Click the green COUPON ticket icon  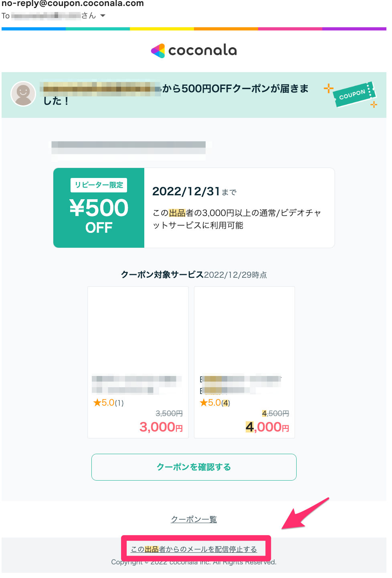355,94
